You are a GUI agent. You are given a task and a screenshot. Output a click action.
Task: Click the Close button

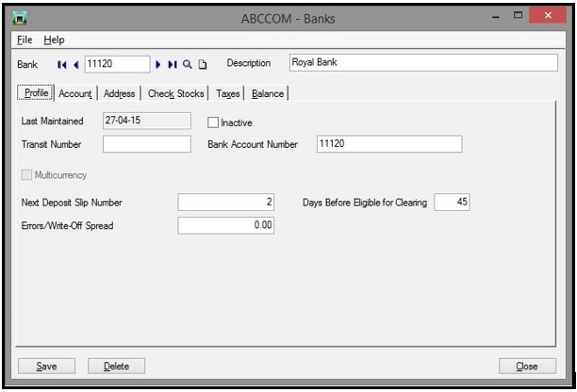click(527, 366)
